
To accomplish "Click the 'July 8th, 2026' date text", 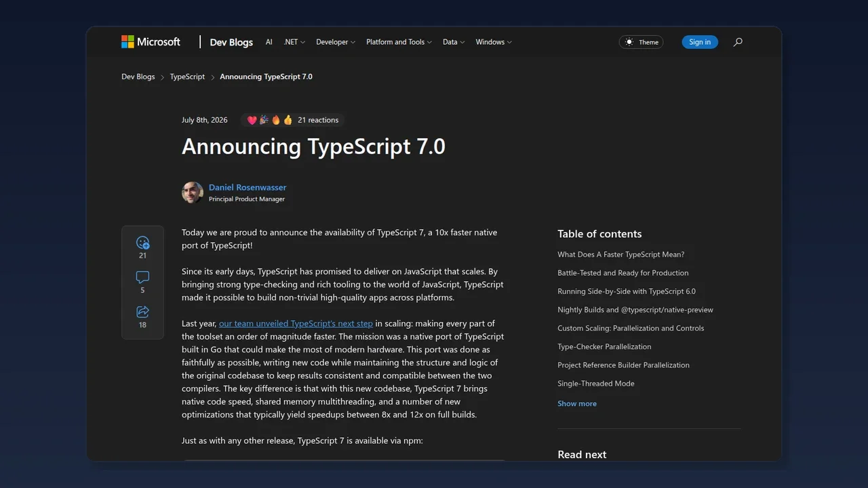I will [205, 120].
